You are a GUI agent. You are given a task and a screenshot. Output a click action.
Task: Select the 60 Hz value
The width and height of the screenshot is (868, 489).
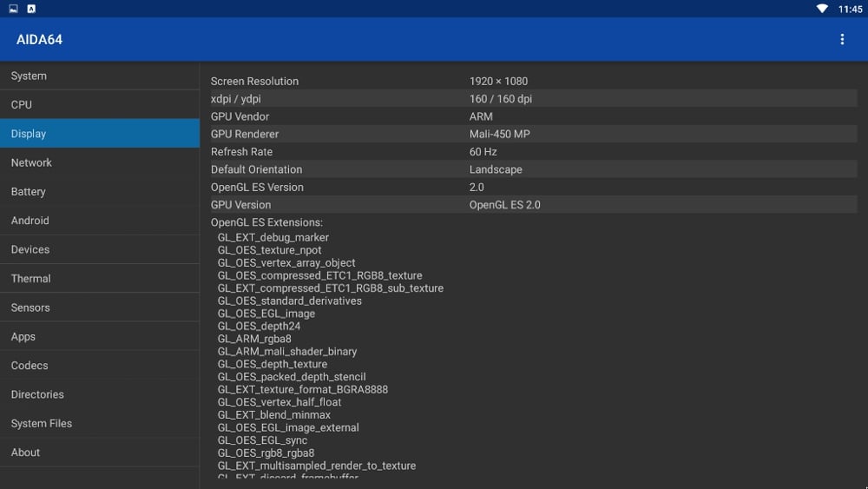(x=483, y=152)
